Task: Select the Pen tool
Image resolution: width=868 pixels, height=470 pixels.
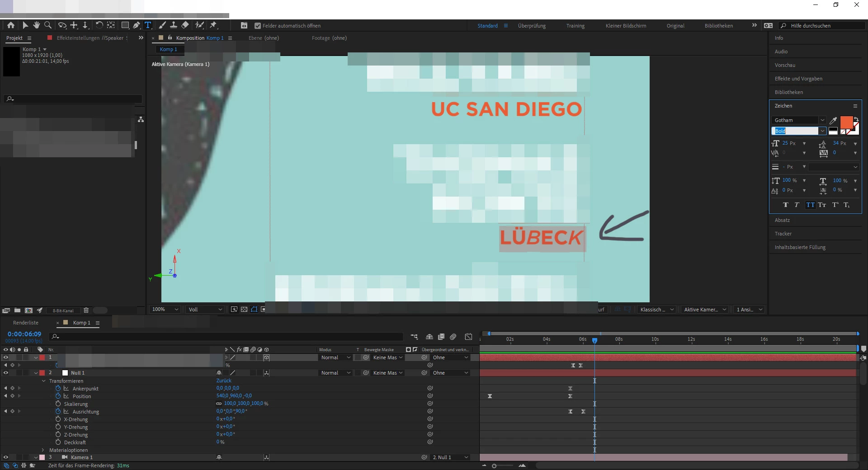Action: click(x=137, y=25)
